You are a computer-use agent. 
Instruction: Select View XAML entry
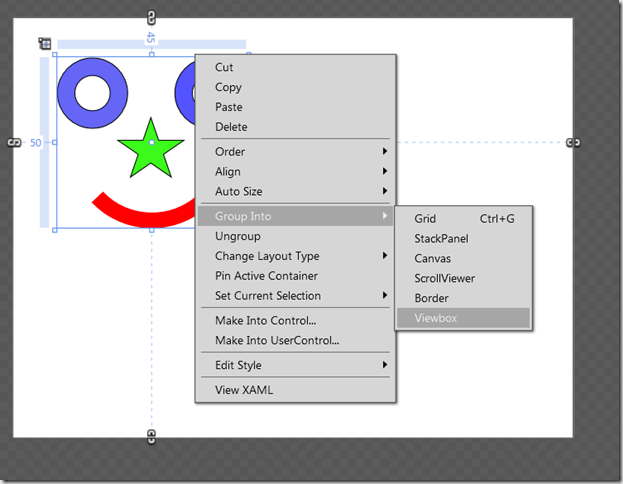[x=295, y=390]
